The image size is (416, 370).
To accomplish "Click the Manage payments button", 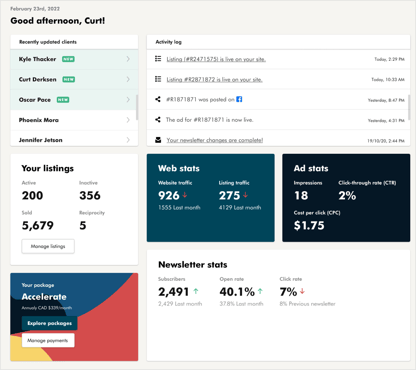I will pyautogui.click(x=48, y=340).
